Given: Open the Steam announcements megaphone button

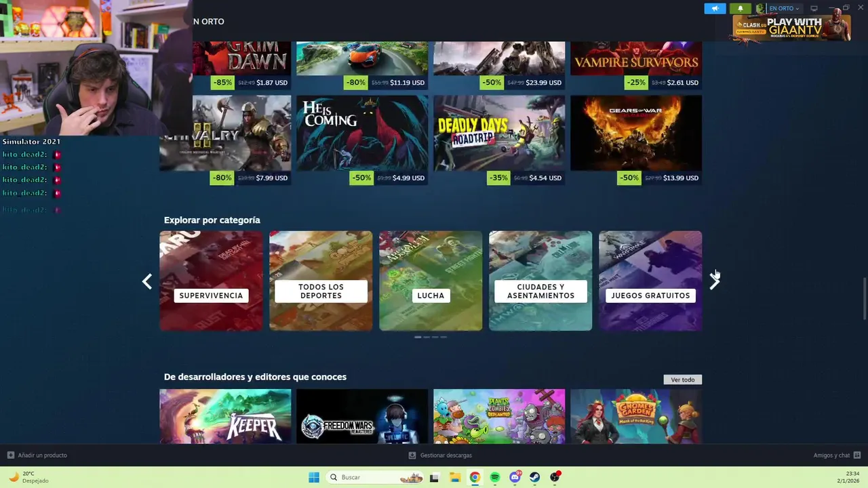Looking at the screenshot, I should (x=715, y=8).
